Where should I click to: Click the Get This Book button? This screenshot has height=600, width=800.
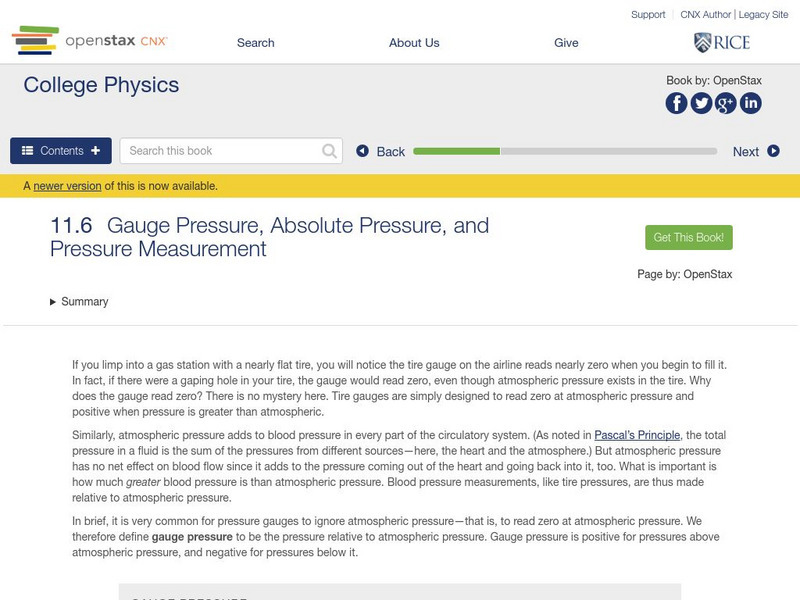coord(687,237)
